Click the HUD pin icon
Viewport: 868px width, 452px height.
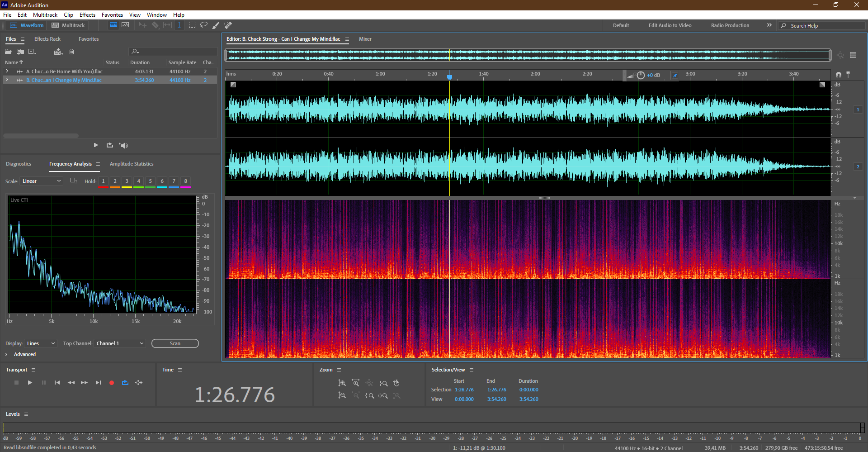pyautogui.click(x=675, y=76)
